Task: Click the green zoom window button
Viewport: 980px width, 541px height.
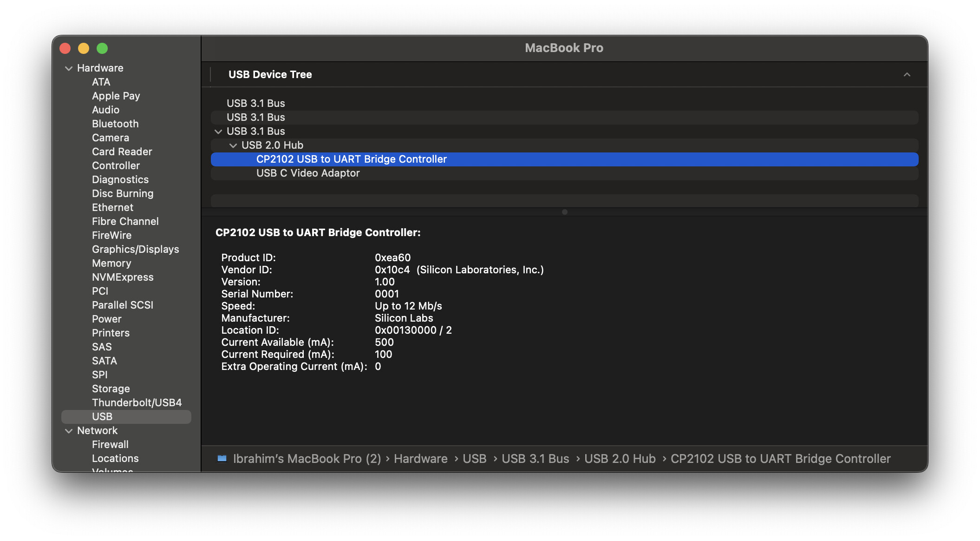Action: tap(102, 48)
